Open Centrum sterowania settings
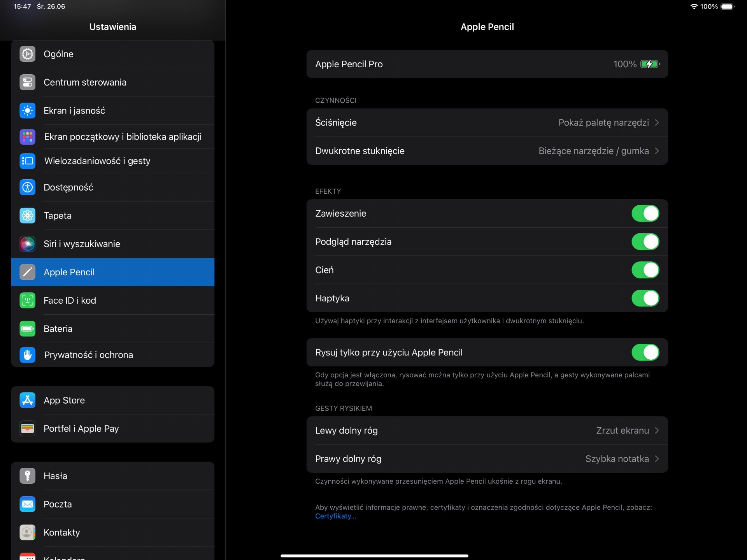The height and width of the screenshot is (560, 747). (112, 82)
